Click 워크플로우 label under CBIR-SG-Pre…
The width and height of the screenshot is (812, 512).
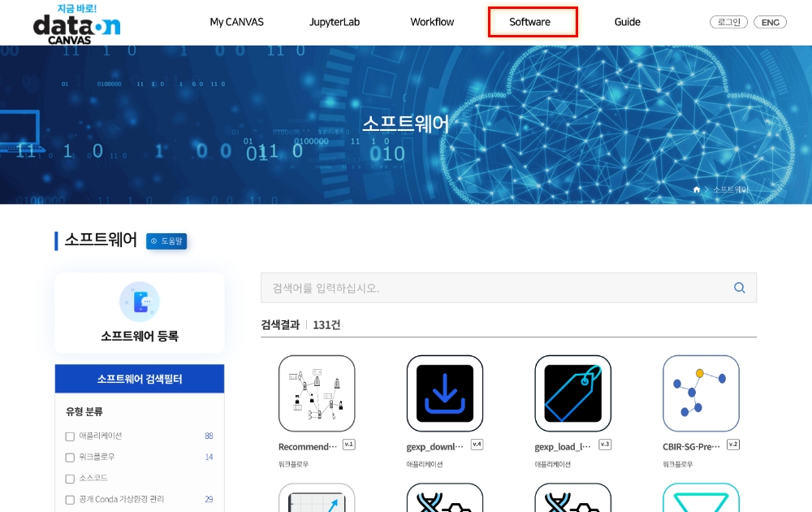(678, 464)
